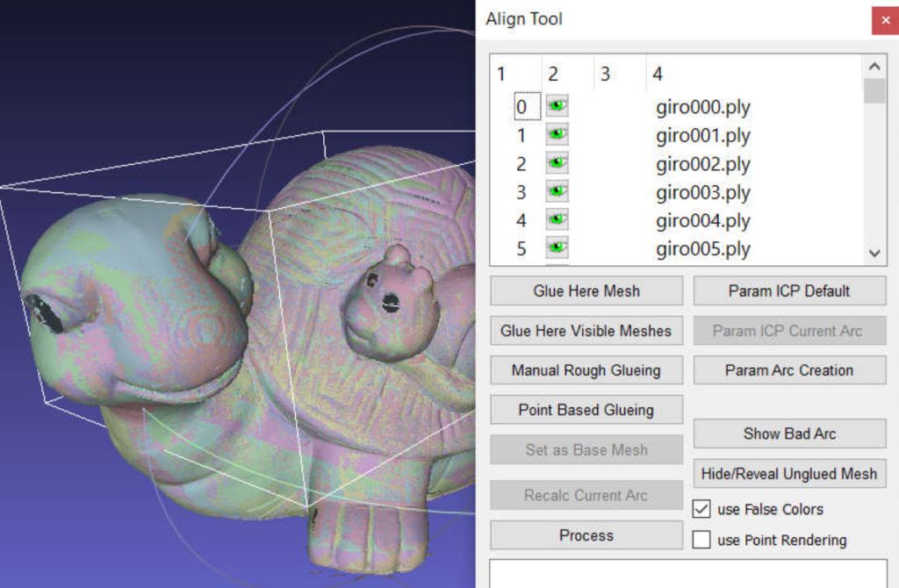Click the eye icon for giro004.ply
Screen dimensions: 899x588
557,219
